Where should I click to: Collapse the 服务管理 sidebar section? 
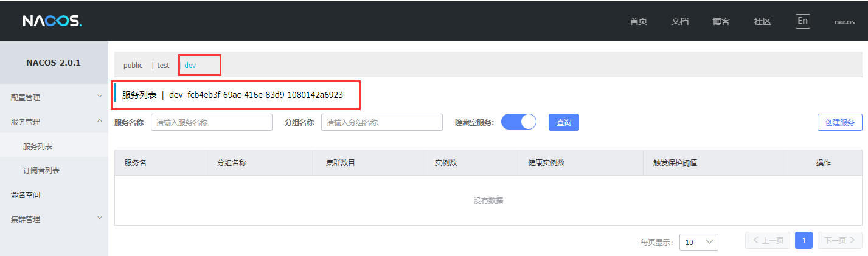54,122
